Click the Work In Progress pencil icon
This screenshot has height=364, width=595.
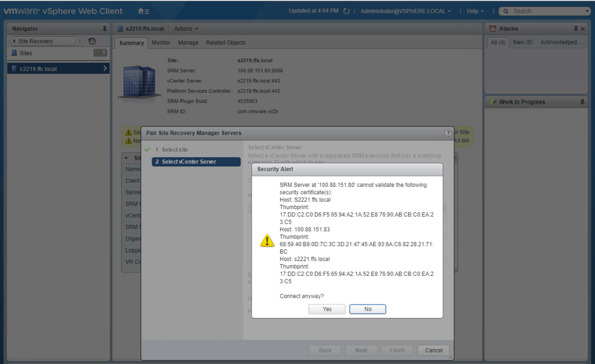coord(493,102)
